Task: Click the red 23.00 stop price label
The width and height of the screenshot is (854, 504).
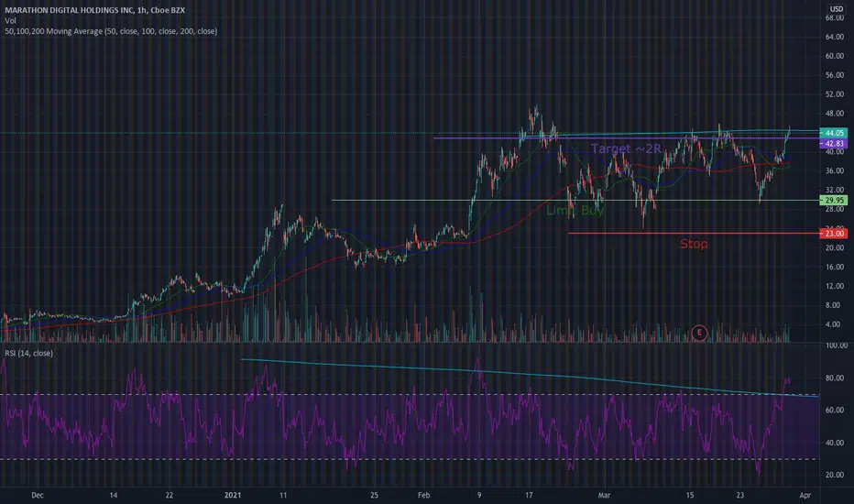Action: tap(833, 234)
